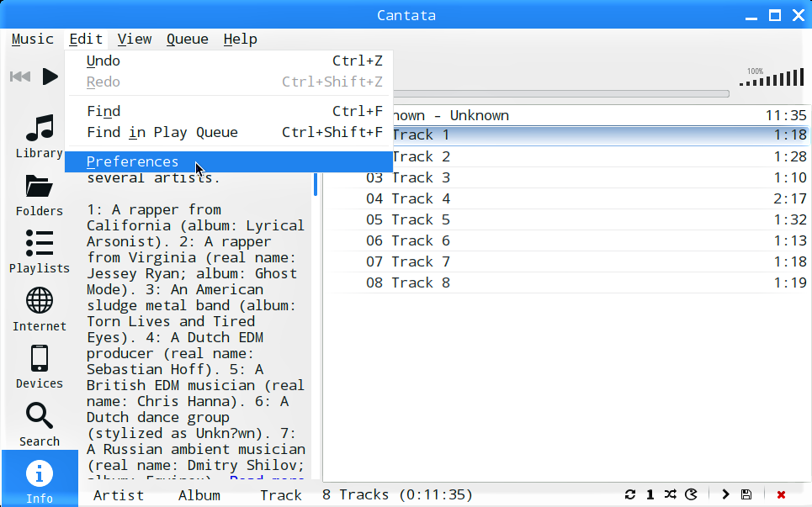The image size is (812, 507).
Task: Open the Playlists view in sidebar
Action: 40,252
